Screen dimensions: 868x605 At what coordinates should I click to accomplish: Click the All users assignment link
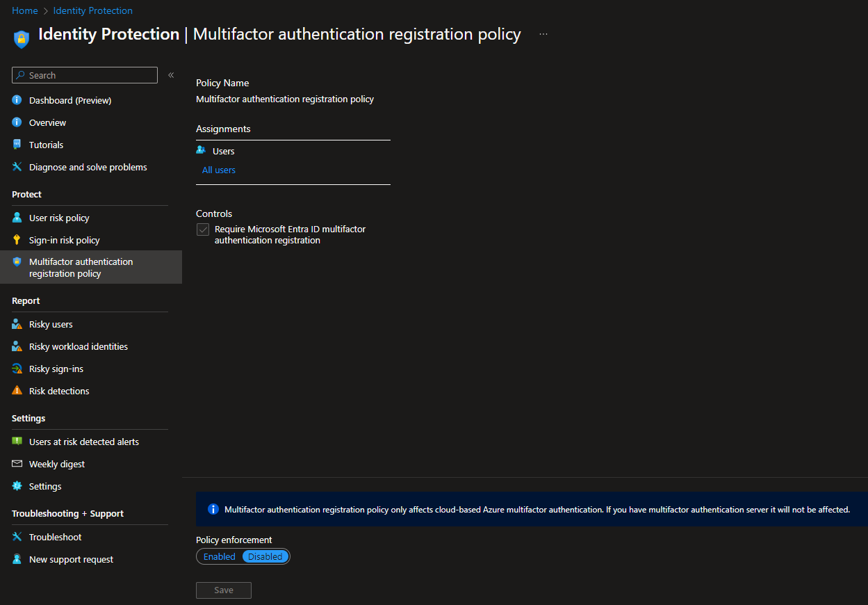click(x=219, y=170)
